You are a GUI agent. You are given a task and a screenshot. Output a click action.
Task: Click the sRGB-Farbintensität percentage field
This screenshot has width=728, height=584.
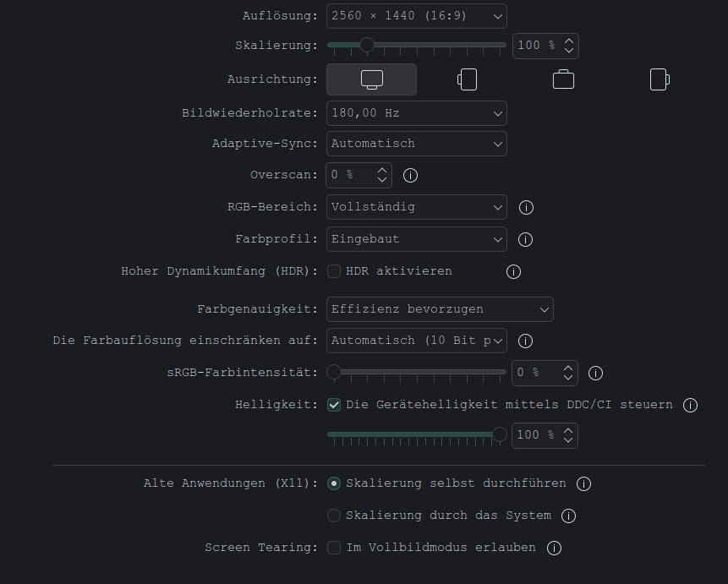(x=545, y=374)
